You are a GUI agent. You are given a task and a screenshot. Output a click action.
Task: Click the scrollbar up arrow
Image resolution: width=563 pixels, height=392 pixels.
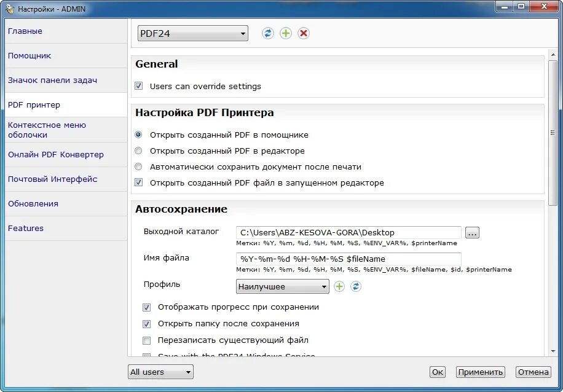pyautogui.click(x=553, y=54)
